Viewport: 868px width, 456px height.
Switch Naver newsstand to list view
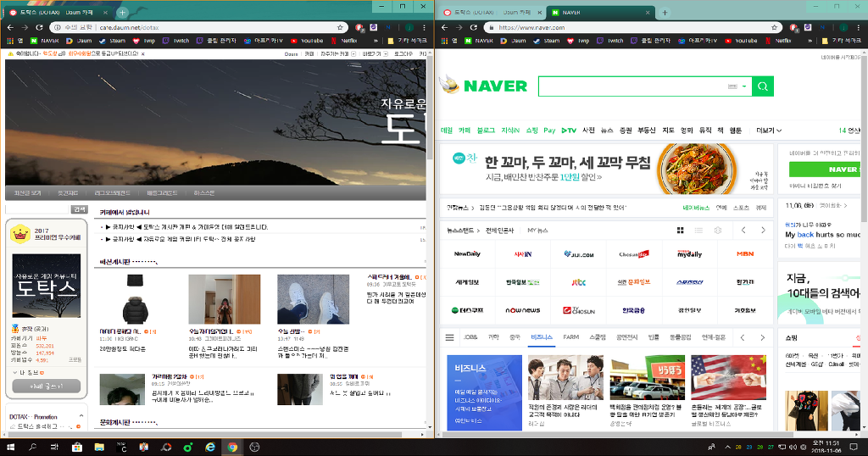tap(698, 231)
